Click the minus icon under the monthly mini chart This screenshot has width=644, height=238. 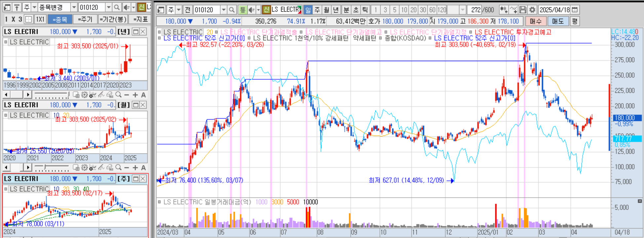[127, 168]
